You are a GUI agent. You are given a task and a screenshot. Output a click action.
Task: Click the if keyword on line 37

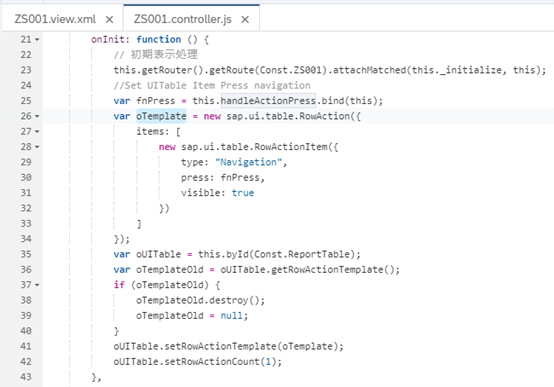click(x=119, y=285)
